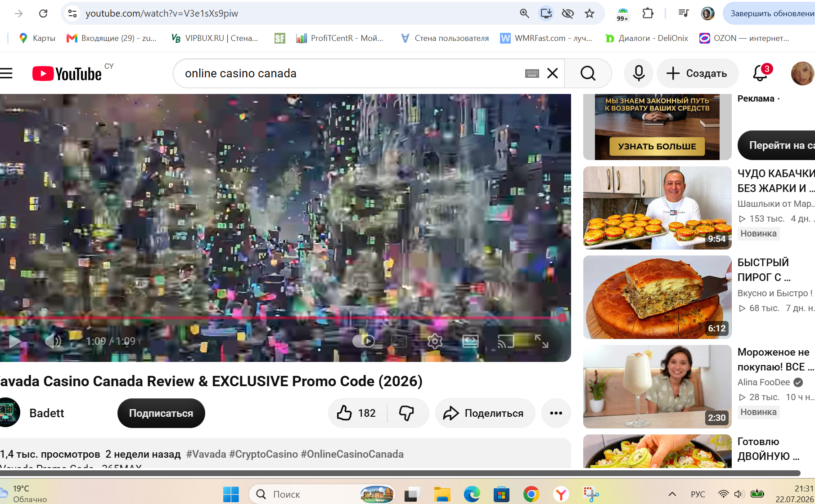Click the Windows taskbar Поиск search box

(322, 495)
